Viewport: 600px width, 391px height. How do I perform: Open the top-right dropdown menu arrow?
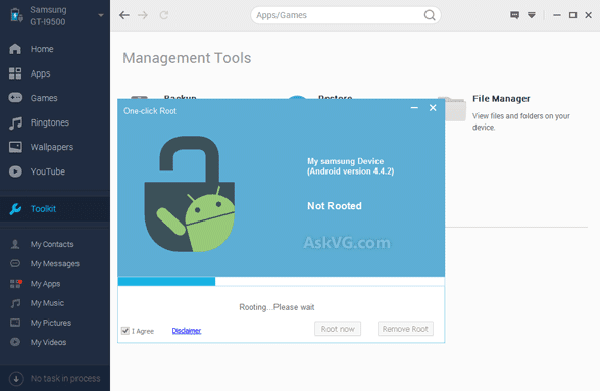(x=532, y=15)
